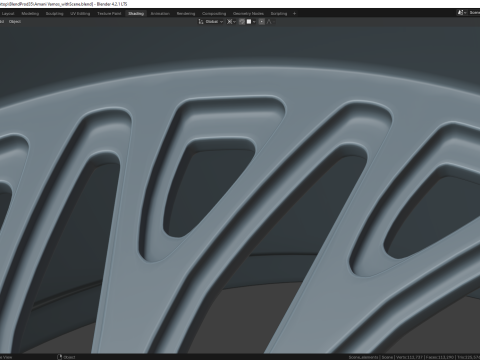Switch to the Modeling workspace tab

pos(30,14)
